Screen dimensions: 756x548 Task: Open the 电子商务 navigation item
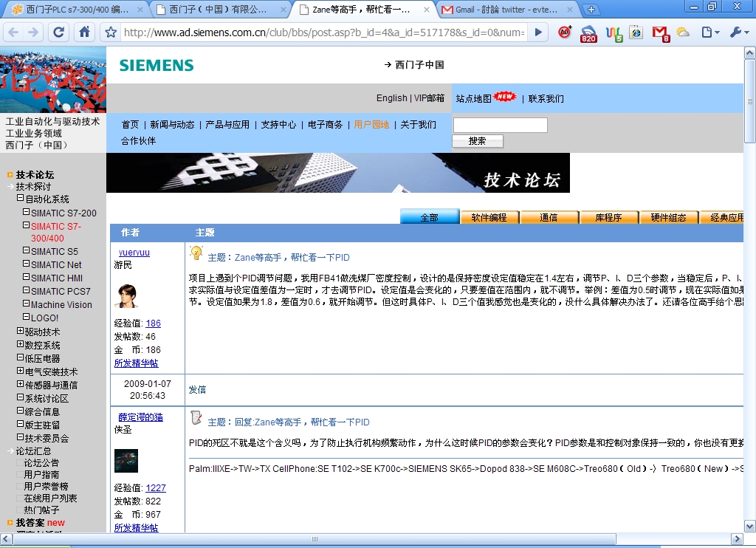pos(326,125)
